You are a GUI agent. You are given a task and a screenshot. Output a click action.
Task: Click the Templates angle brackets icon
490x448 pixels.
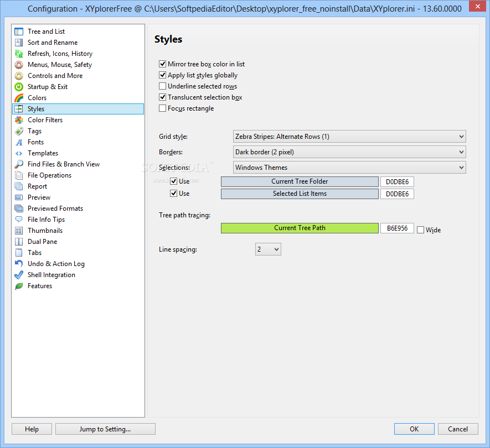tap(19, 153)
